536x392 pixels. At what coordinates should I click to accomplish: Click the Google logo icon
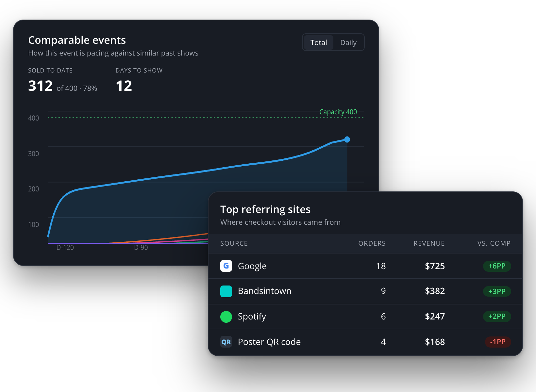click(226, 266)
